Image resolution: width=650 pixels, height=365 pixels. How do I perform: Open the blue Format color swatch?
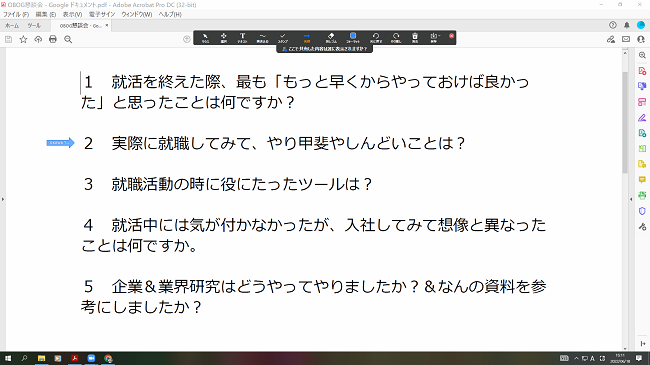click(353, 38)
